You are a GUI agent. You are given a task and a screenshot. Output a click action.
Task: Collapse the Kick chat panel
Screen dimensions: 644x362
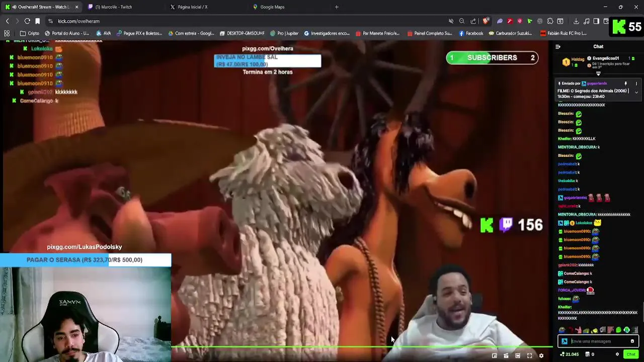click(x=557, y=47)
